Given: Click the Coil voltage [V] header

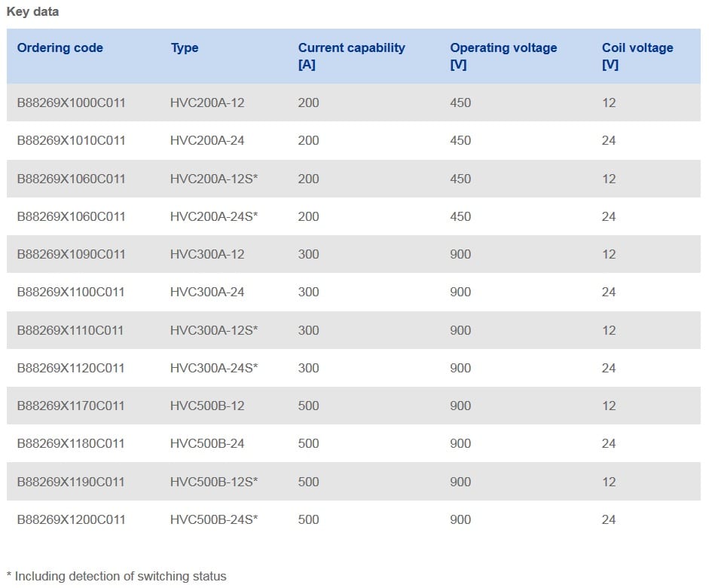Looking at the screenshot, I should pos(637,56).
